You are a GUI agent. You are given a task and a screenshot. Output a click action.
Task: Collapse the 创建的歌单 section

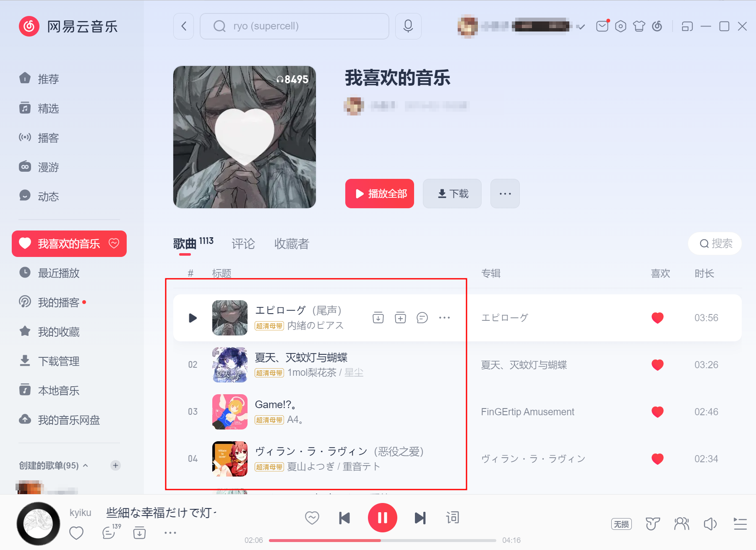(x=86, y=465)
